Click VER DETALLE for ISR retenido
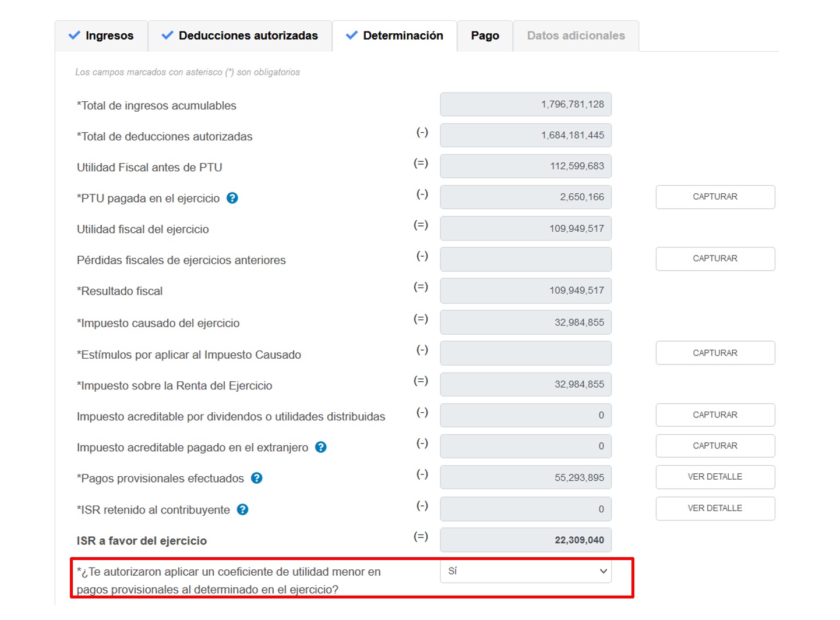The width and height of the screenshot is (840, 620). coord(715,508)
